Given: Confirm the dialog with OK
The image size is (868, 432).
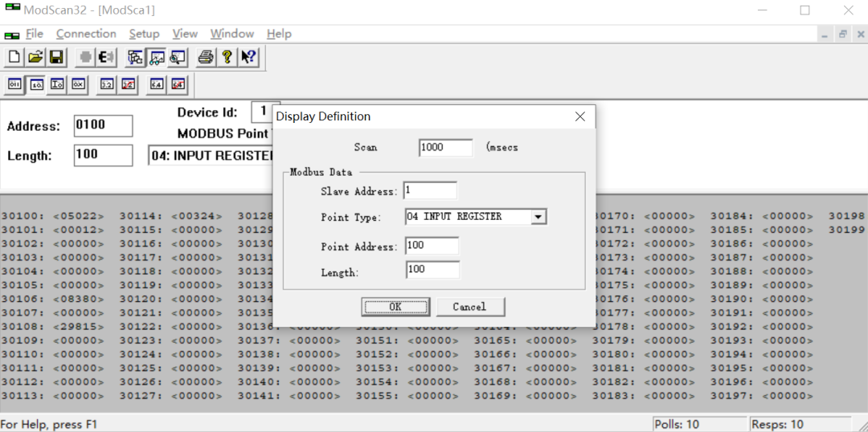Looking at the screenshot, I should tap(395, 307).
